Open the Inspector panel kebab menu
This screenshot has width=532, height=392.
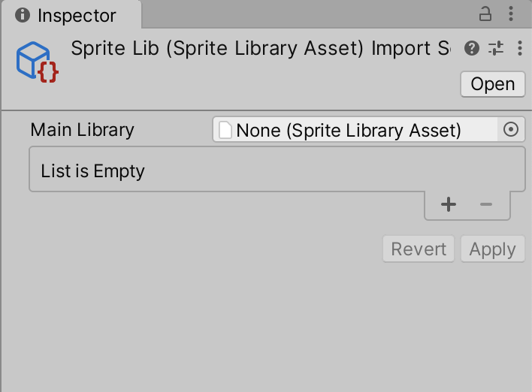(x=512, y=14)
